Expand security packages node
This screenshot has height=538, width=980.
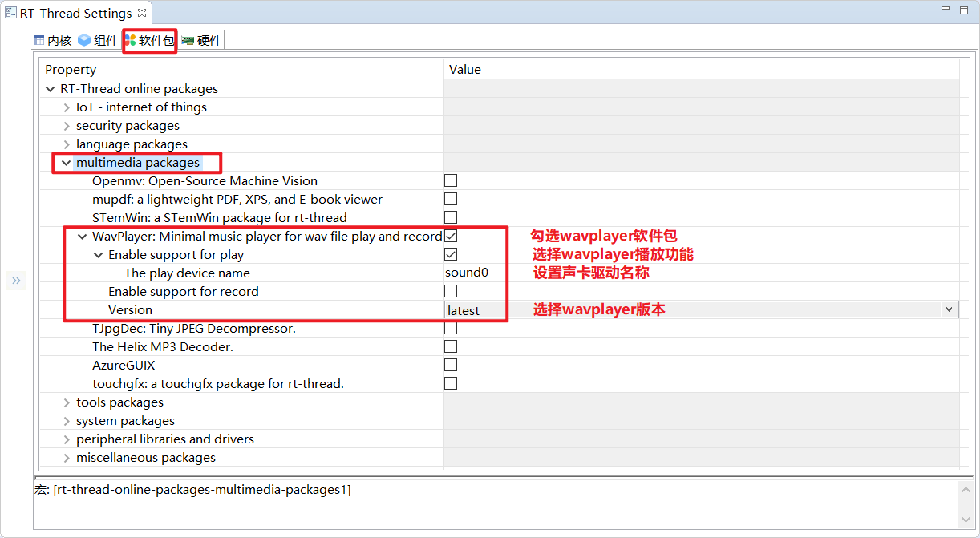coord(67,126)
